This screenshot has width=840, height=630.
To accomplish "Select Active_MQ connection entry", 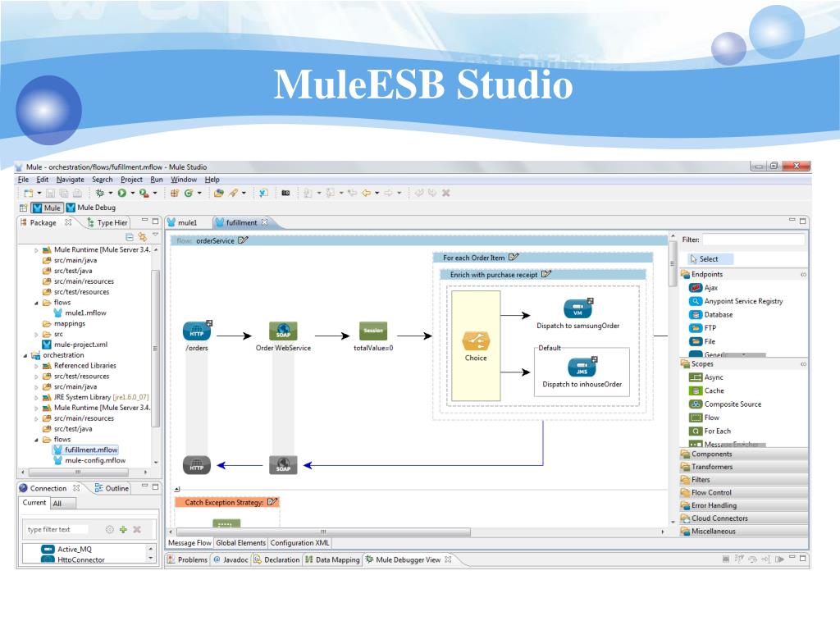I will click(67, 549).
